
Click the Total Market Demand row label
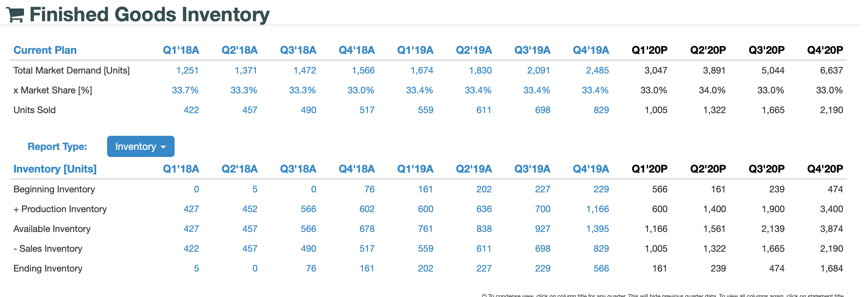tap(72, 70)
